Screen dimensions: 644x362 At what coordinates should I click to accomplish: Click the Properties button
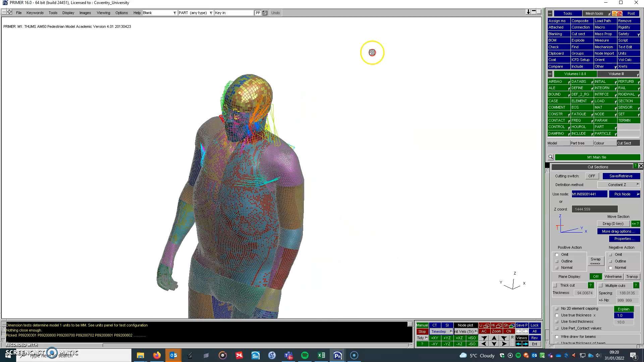click(x=624, y=239)
